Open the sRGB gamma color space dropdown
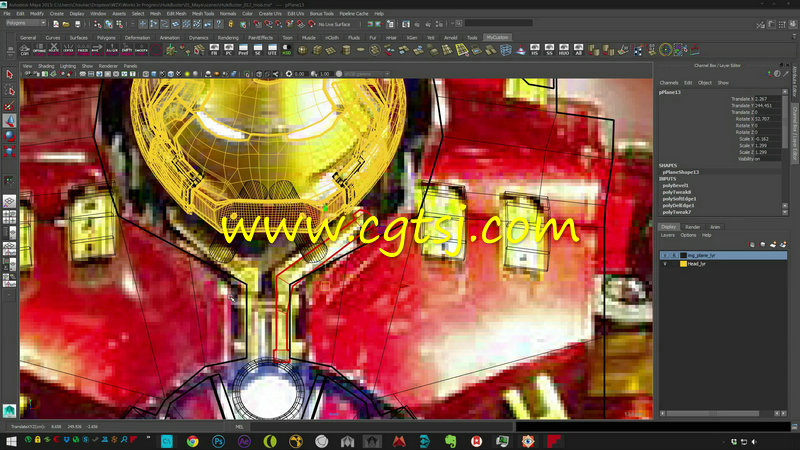 366,74
